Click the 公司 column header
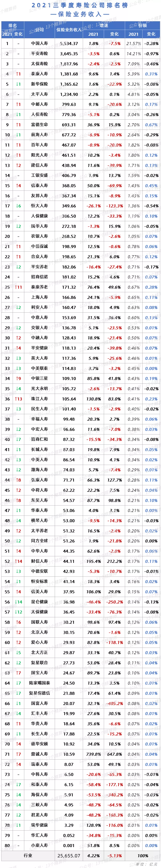This screenshot has height=868, width=161. click(x=40, y=30)
